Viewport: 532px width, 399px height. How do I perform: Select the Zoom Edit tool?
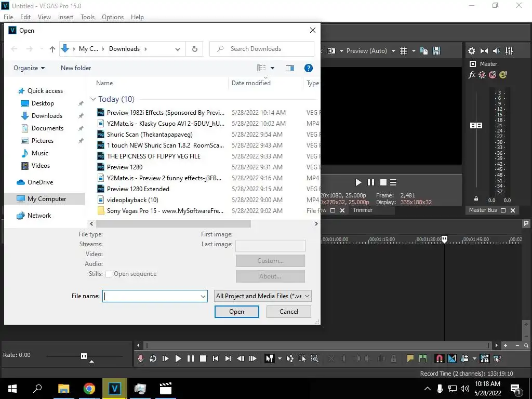pos(314,358)
